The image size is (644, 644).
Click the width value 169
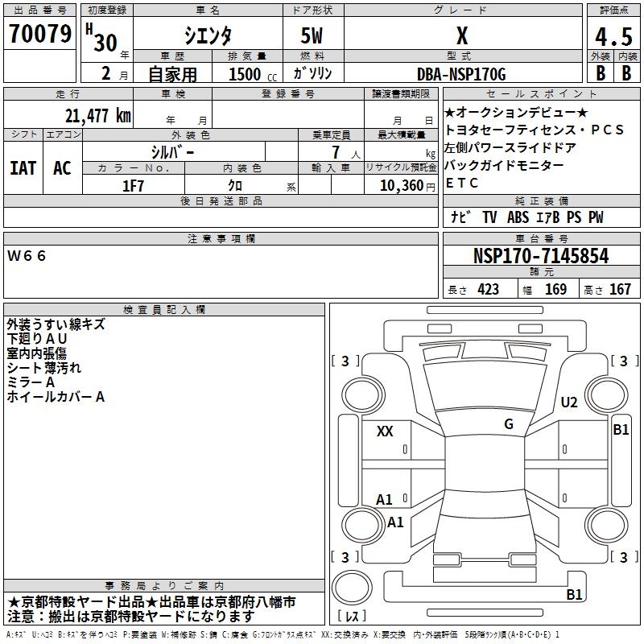(x=555, y=289)
